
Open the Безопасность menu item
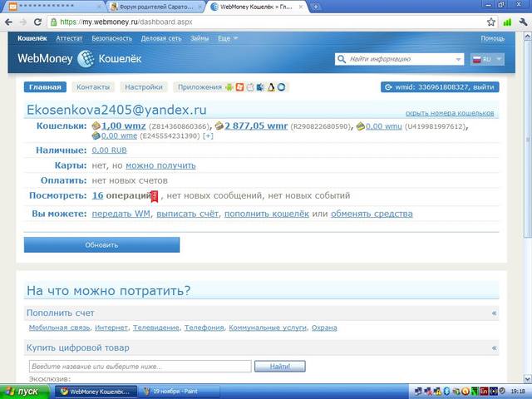[x=112, y=38]
